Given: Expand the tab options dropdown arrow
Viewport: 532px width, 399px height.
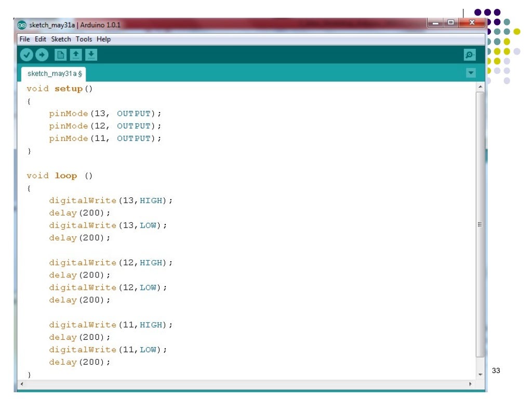Looking at the screenshot, I should [x=471, y=73].
